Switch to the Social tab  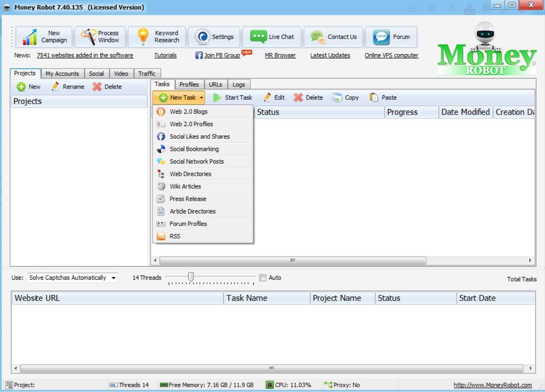pos(96,74)
